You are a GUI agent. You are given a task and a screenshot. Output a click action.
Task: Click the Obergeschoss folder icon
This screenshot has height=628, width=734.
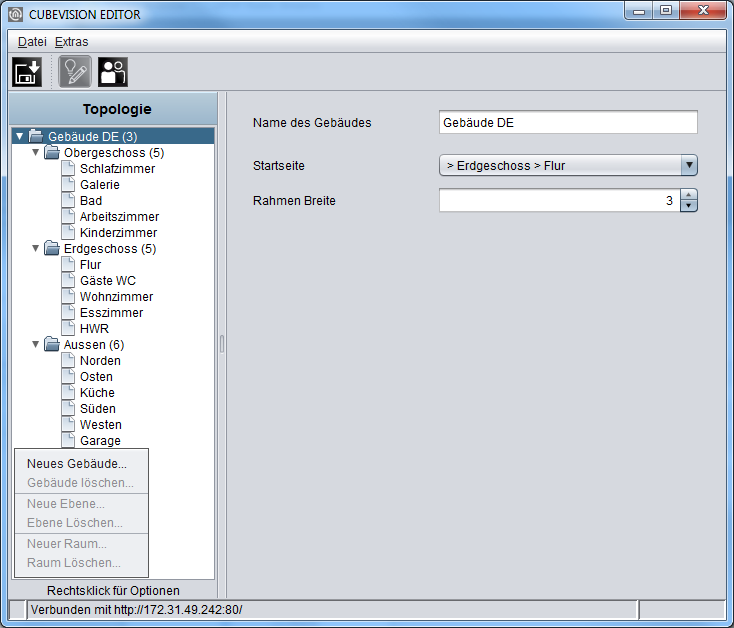click(52, 153)
